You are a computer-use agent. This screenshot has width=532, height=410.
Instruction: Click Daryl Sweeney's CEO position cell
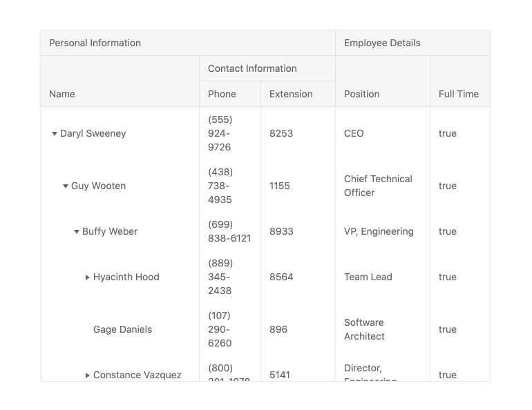pyautogui.click(x=354, y=133)
